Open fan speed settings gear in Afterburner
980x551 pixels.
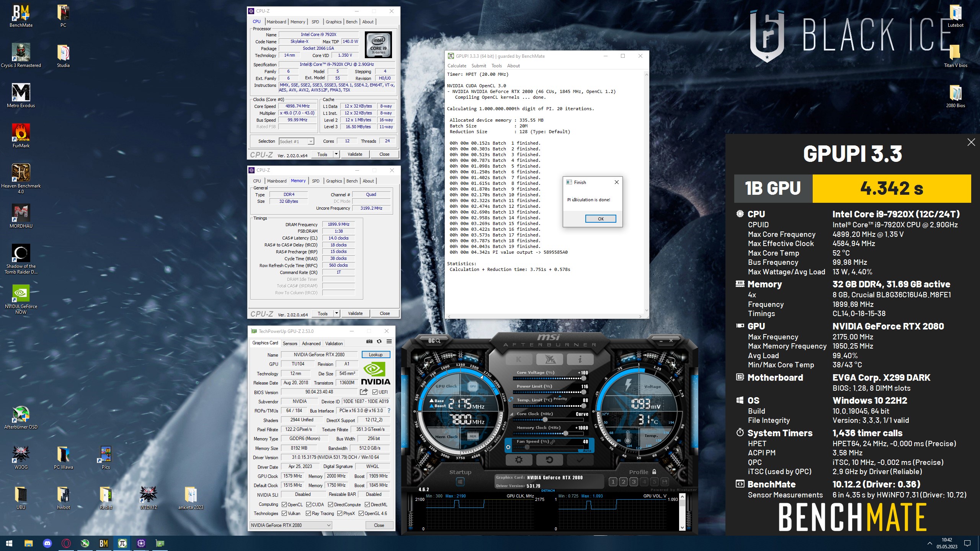(508, 447)
